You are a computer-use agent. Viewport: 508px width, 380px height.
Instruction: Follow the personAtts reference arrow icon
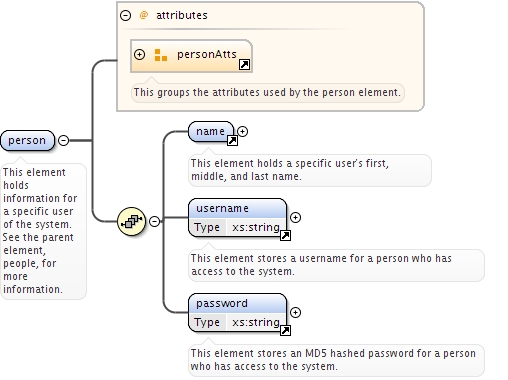(244, 64)
